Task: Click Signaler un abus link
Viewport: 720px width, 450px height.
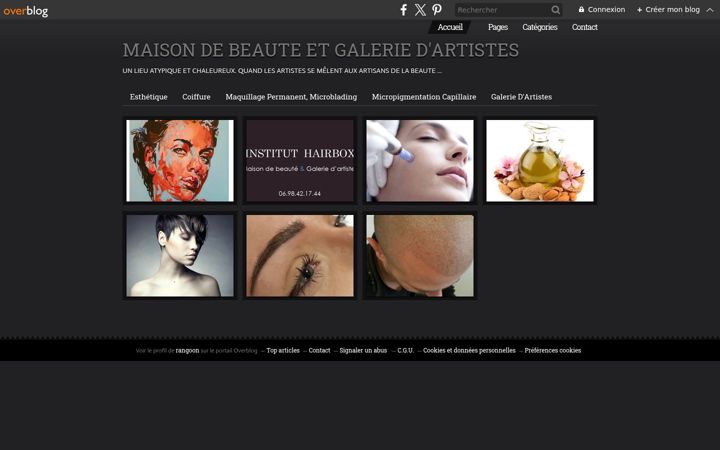Action: [363, 350]
